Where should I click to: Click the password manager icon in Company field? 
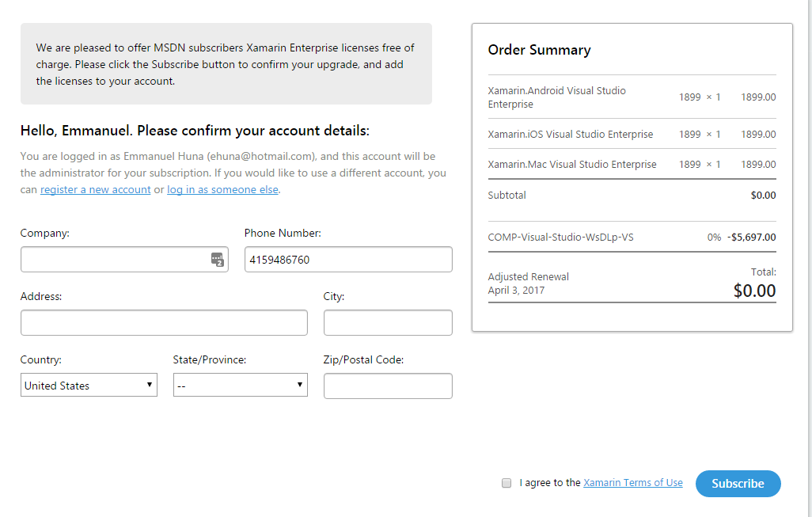(x=218, y=259)
